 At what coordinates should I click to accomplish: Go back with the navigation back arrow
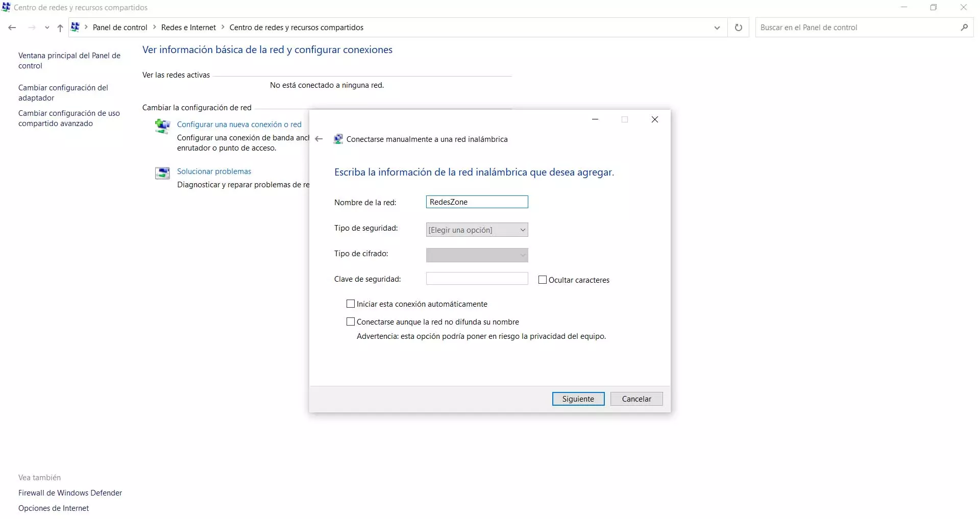pos(12,28)
